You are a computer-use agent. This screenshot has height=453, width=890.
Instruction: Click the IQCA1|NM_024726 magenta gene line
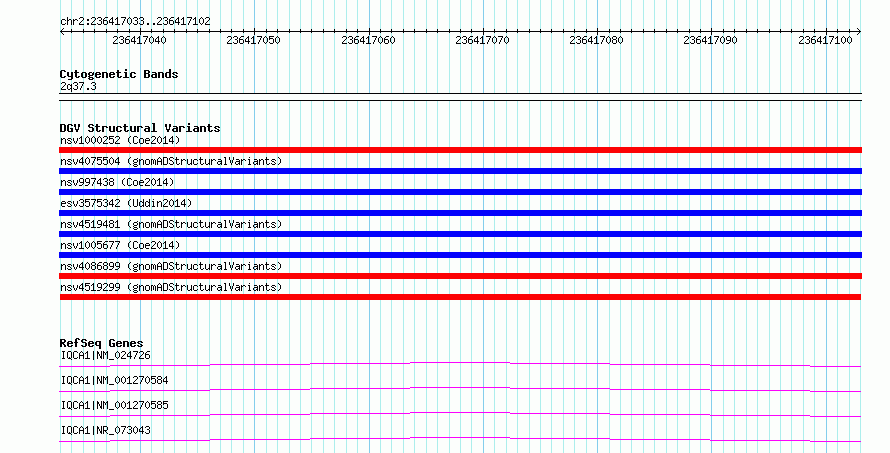tap(460, 364)
